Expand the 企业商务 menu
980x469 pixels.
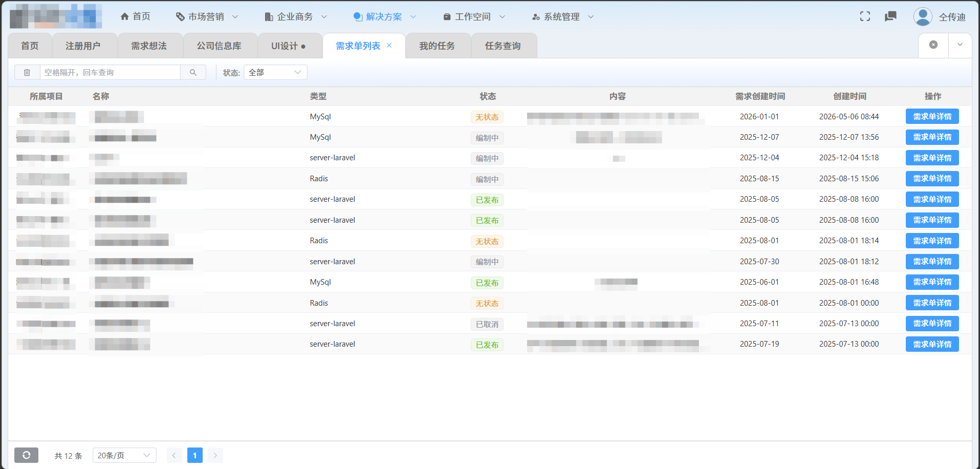point(296,16)
